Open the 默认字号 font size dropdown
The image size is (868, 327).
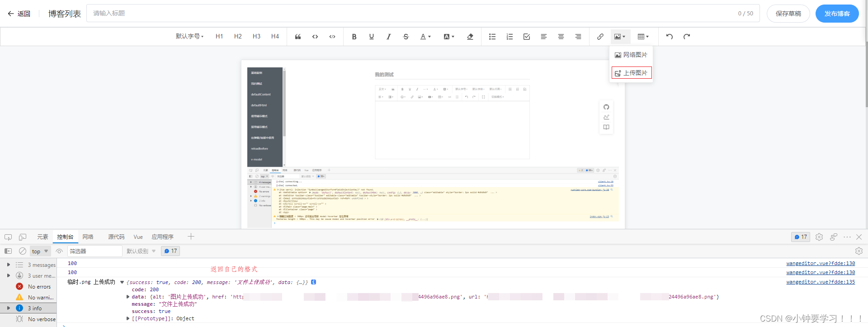click(189, 37)
